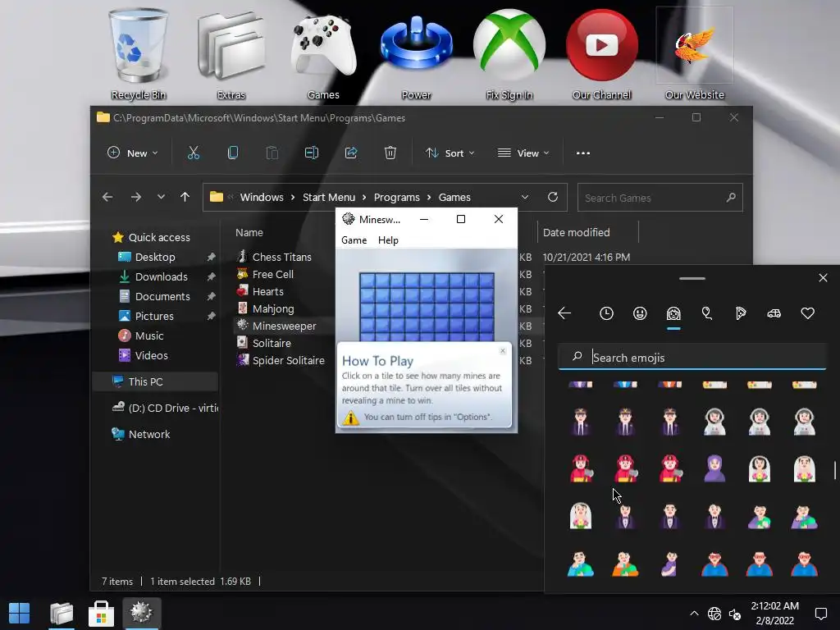The width and height of the screenshot is (840, 630).
Task: Open the Windows Start button
Action: (x=20, y=613)
